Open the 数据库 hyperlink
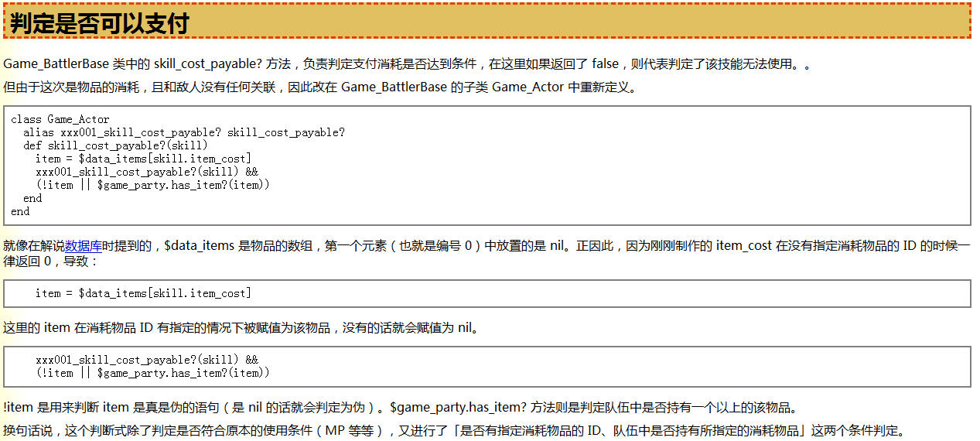This screenshot has height=441, width=980. pyautogui.click(x=84, y=245)
